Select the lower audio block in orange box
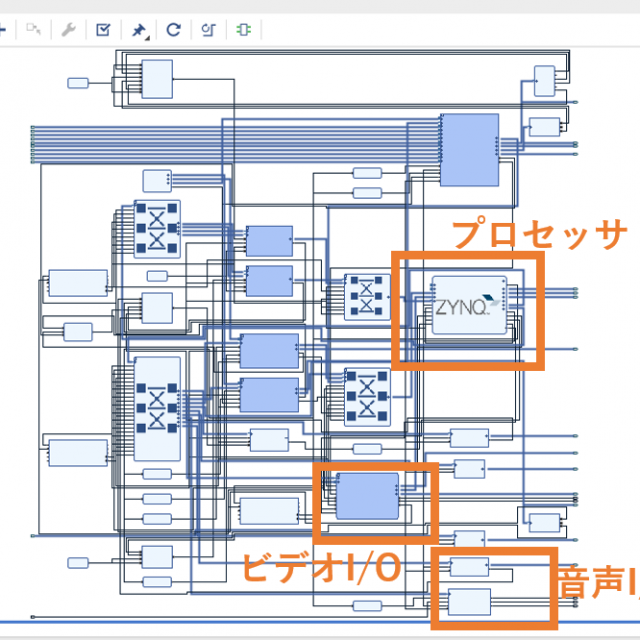The image size is (640, 640). [x=469, y=602]
